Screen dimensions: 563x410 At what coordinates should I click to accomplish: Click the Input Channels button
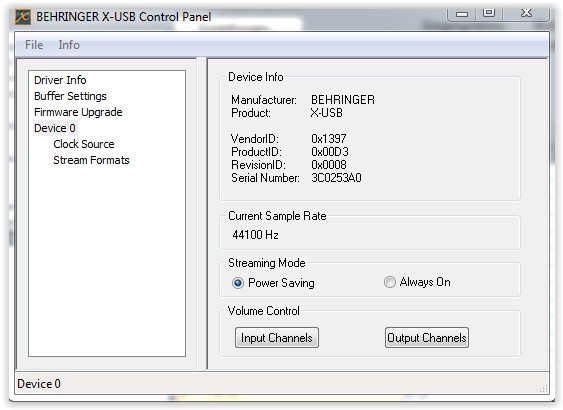click(x=277, y=338)
